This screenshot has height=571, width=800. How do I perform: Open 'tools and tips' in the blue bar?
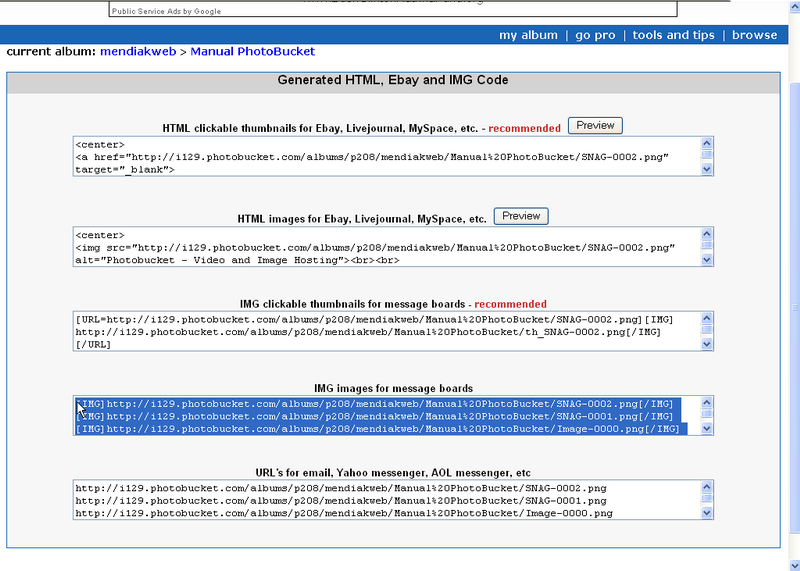(x=673, y=35)
